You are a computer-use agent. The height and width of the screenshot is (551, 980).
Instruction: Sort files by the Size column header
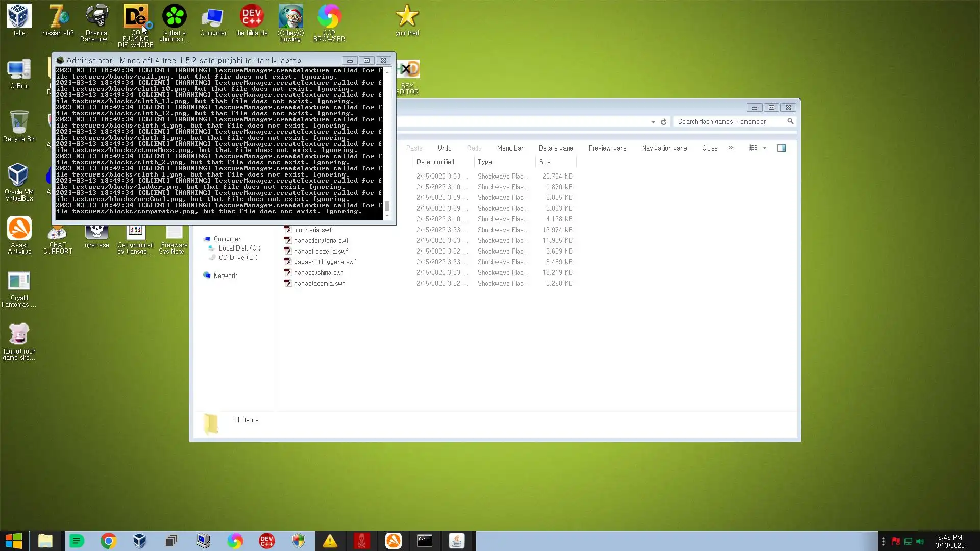545,162
